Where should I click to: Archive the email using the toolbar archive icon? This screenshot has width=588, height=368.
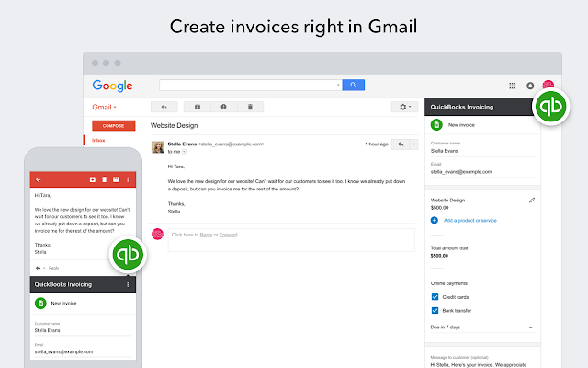(198, 107)
